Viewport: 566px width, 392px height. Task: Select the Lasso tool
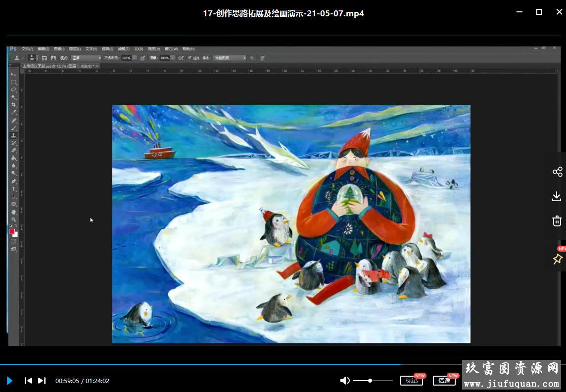click(14, 89)
